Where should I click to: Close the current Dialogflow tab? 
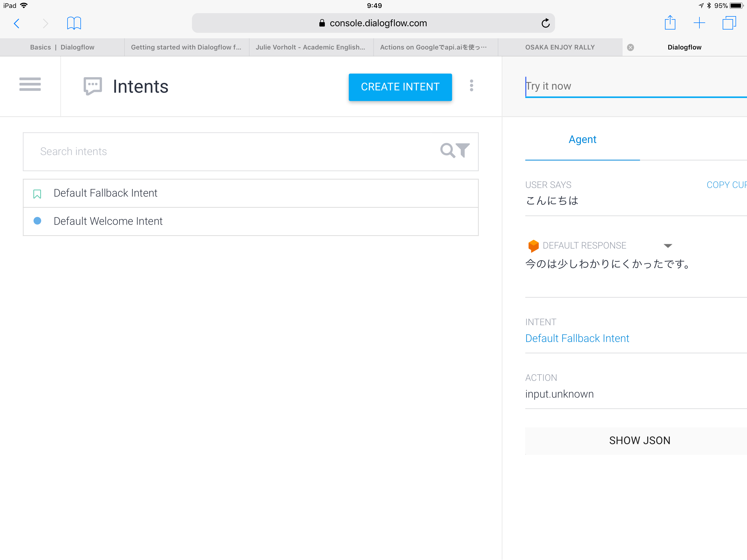[630, 48]
